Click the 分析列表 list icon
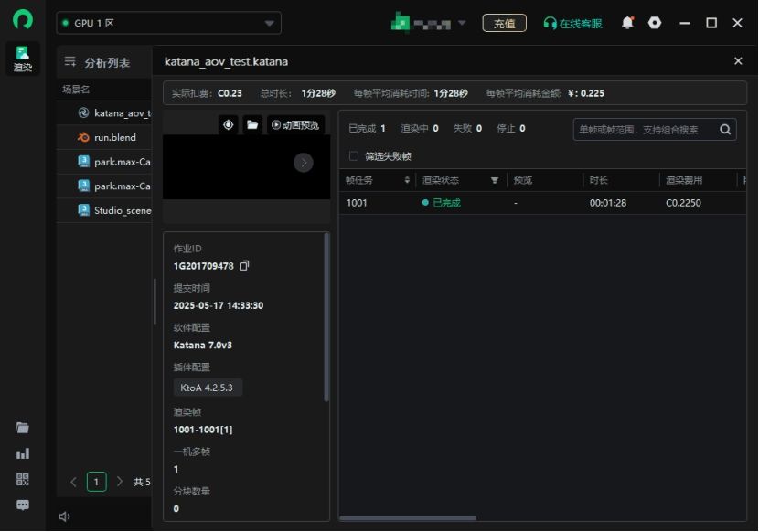The image size is (759, 532). coord(70,61)
